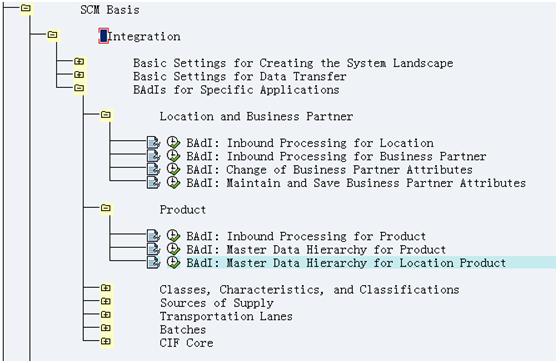Expand the Sources of Supply folder
Screen dimensions: 560x363
click(x=106, y=301)
